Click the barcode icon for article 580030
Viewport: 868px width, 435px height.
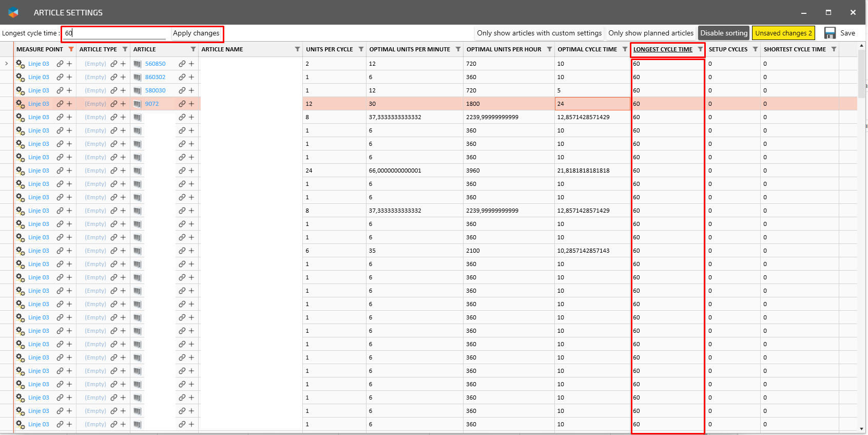137,90
